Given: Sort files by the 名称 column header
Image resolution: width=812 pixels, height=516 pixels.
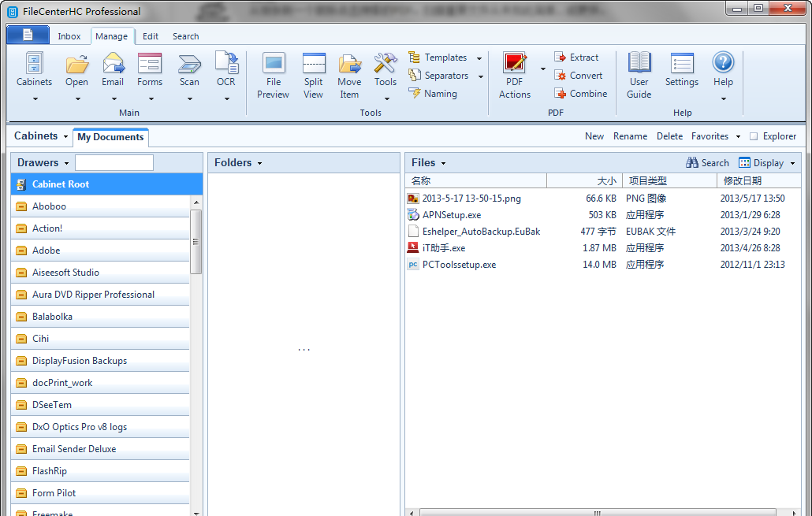Looking at the screenshot, I should point(476,180).
